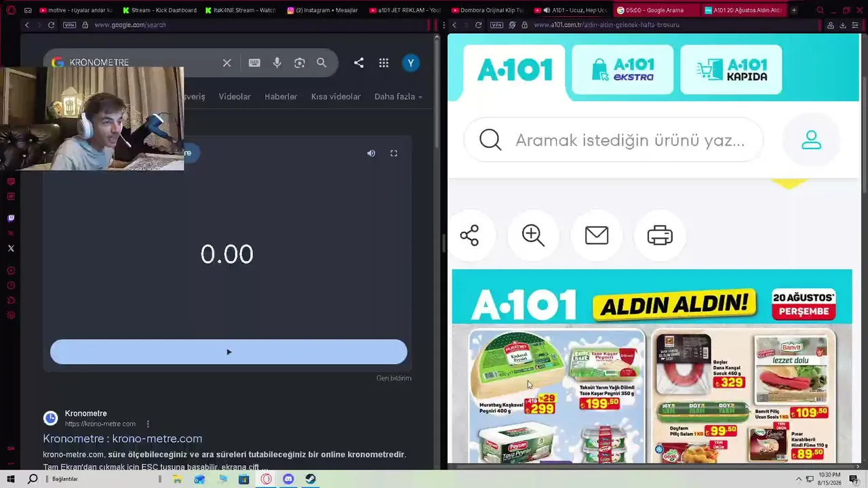Viewport: 868px width, 488px height.
Task: Switch to Kısa videolar search tab
Action: click(336, 96)
